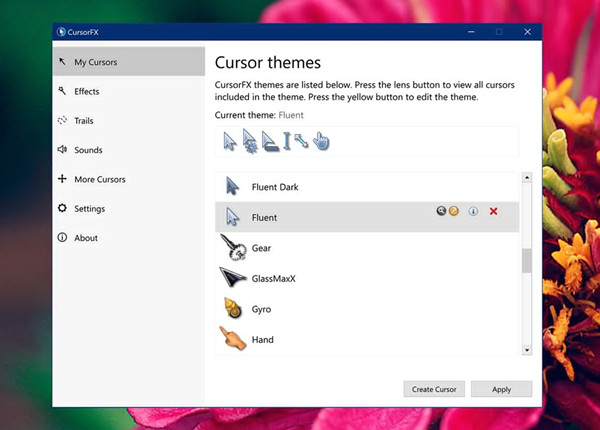Open the Settings section
Viewport: 600px width, 430px height.
[129, 208]
